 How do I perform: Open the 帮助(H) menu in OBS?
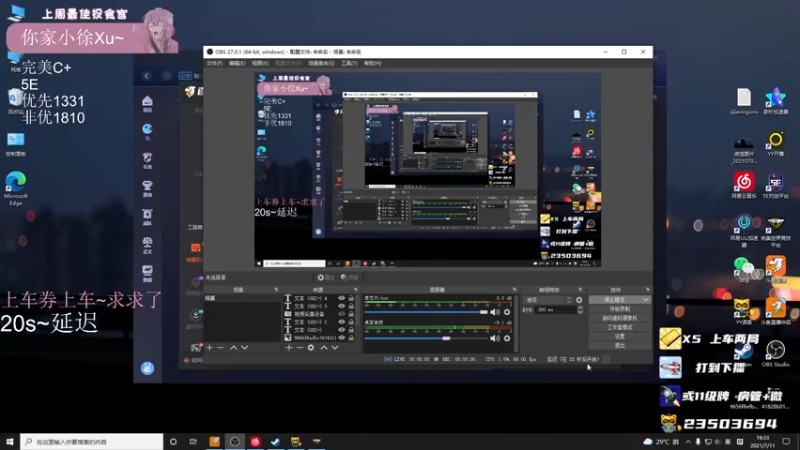coord(372,63)
